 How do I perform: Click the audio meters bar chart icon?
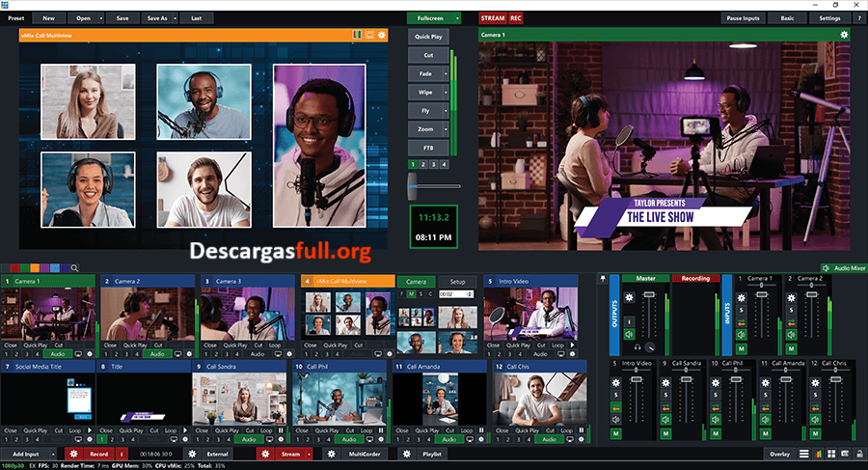pos(818,454)
